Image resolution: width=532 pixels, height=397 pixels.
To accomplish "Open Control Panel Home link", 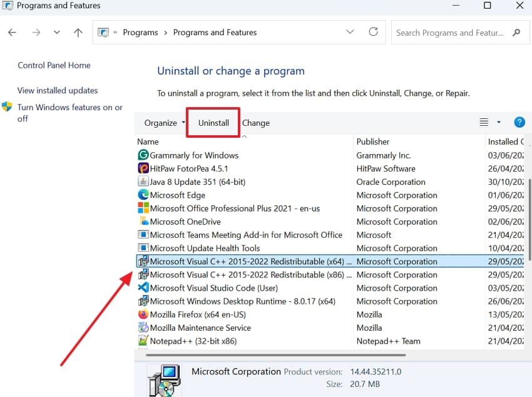I will tap(54, 65).
